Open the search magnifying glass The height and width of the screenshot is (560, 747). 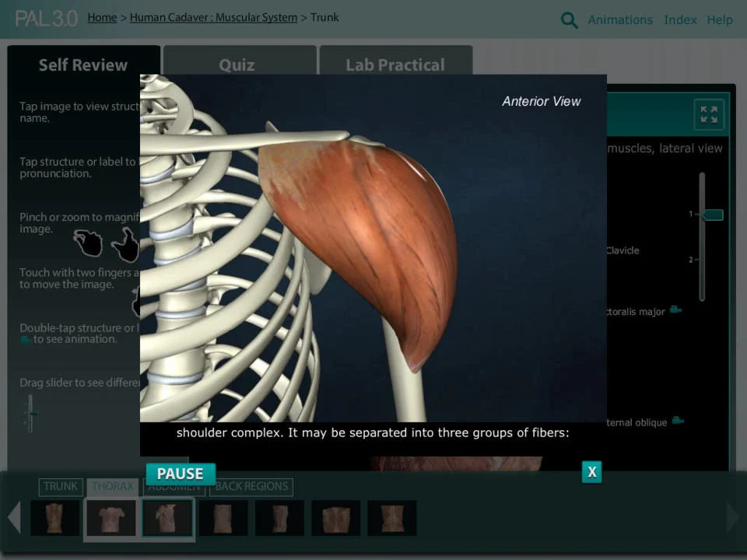coord(569,19)
